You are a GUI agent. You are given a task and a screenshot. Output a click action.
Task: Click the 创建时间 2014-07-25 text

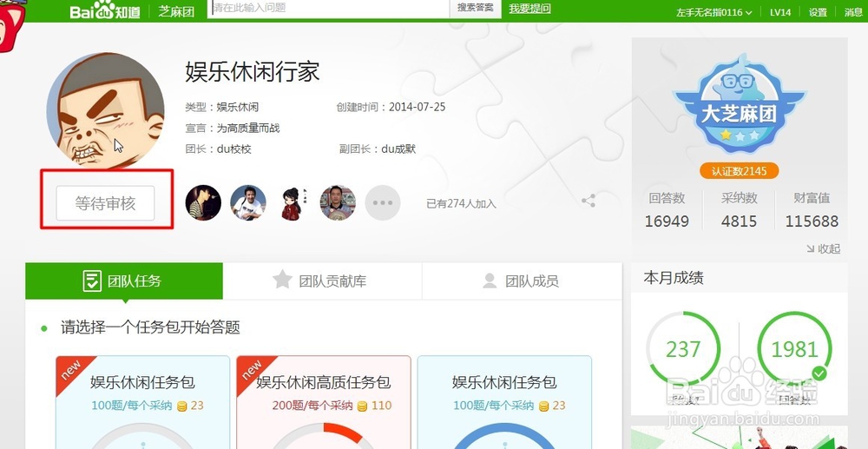[391, 107]
